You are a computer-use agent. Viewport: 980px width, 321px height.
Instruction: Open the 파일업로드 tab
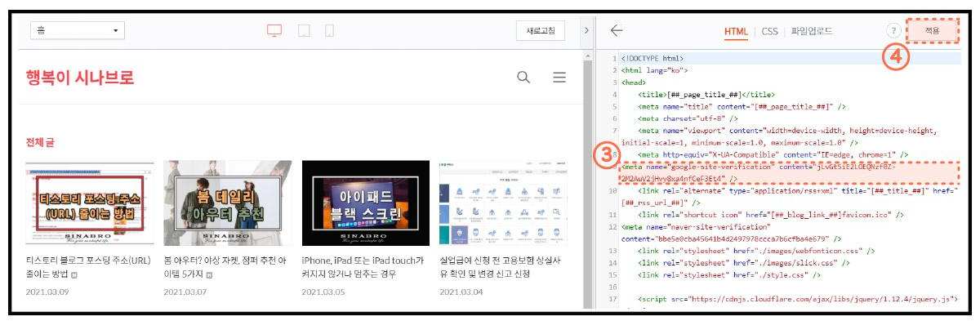812,32
